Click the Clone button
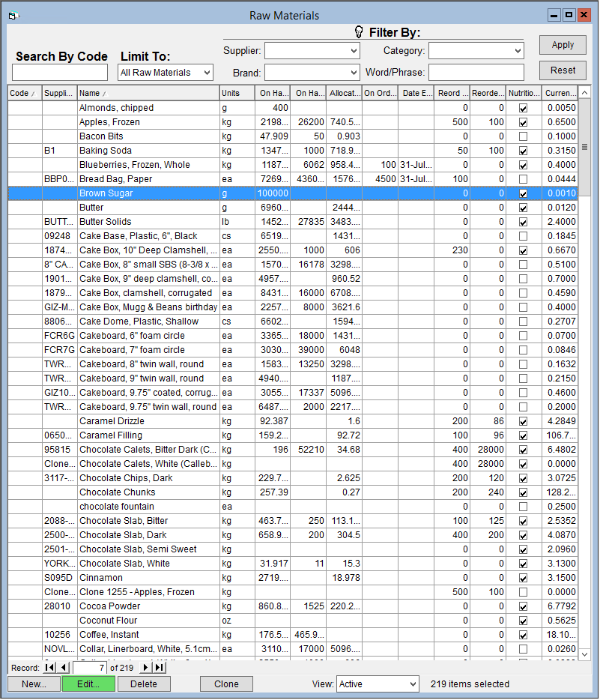The height and width of the screenshot is (700, 600). pos(226,684)
